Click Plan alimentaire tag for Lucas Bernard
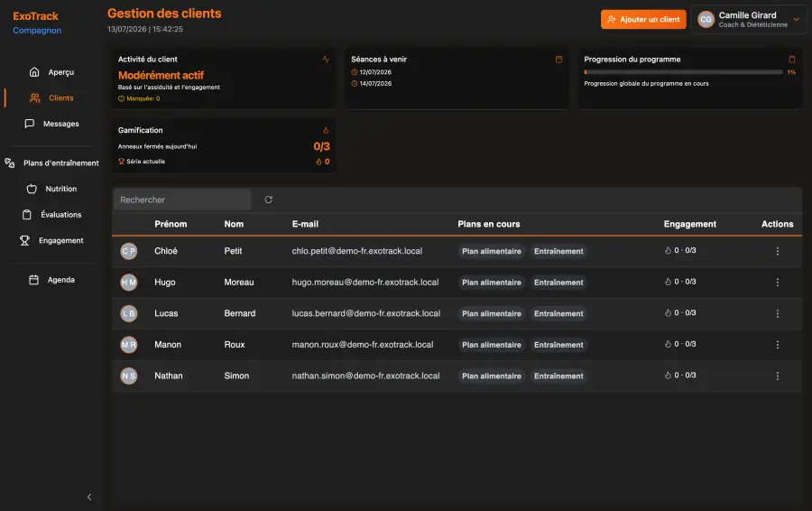Viewport: 812px width, 511px height. point(492,313)
